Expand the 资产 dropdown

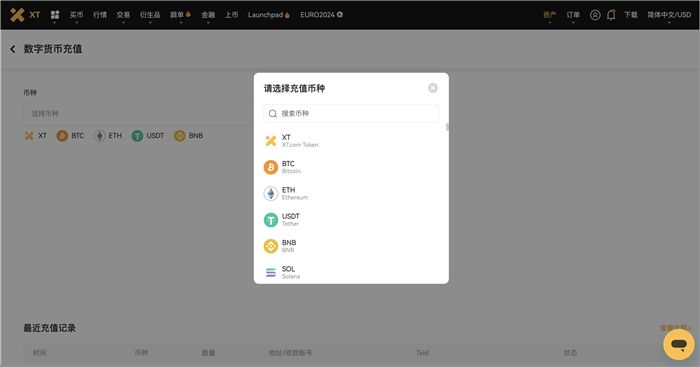tap(550, 15)
